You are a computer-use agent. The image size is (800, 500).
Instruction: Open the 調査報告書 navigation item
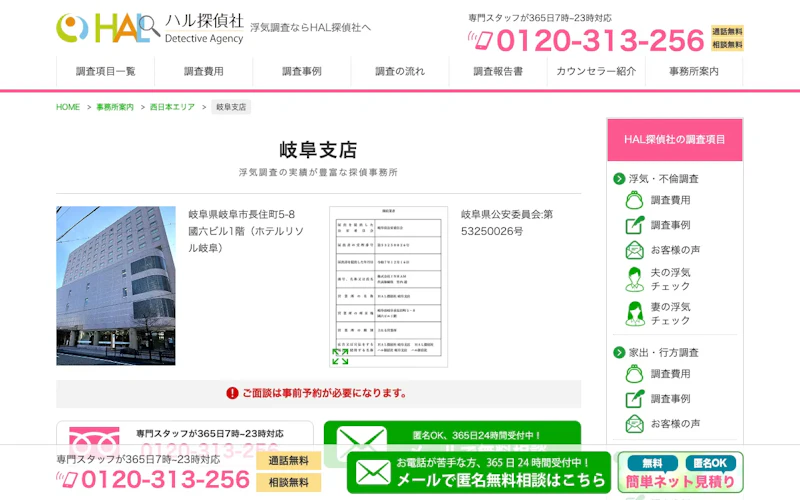pyautogui.click(x=498, y=71)
